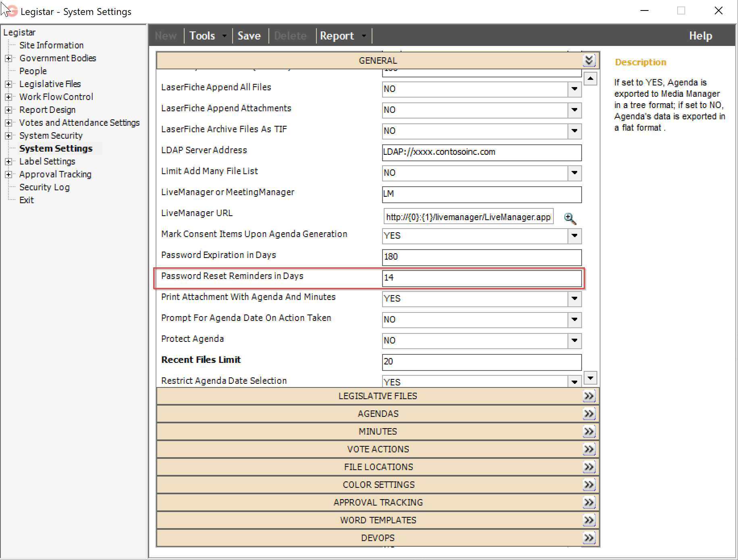The image size is (738, 560).
Task: Open the Tools menu
Action: (x=203, y=35)
